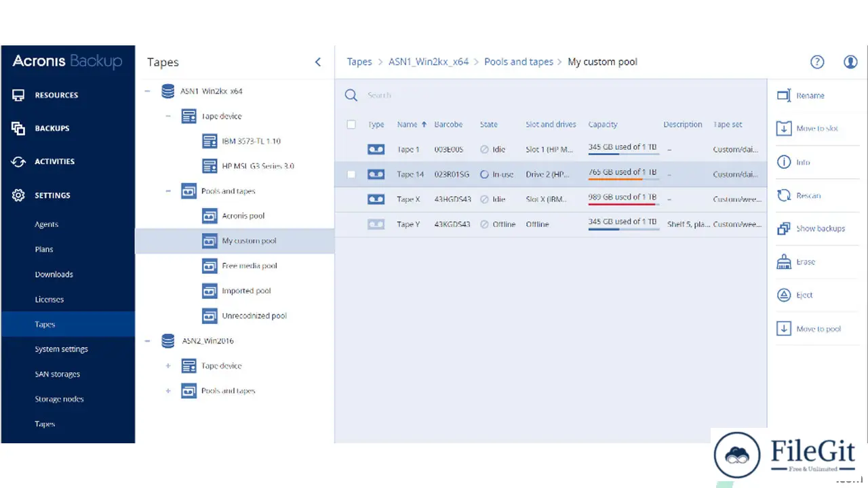Collapse the Tapes tree panel chevron
The height and width of the screenshot is (488, 868).
click(x=318, y=62)
